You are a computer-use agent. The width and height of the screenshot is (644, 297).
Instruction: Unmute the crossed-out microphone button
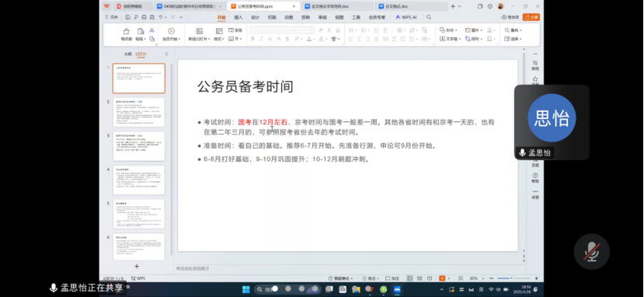[x=591, y=251]
